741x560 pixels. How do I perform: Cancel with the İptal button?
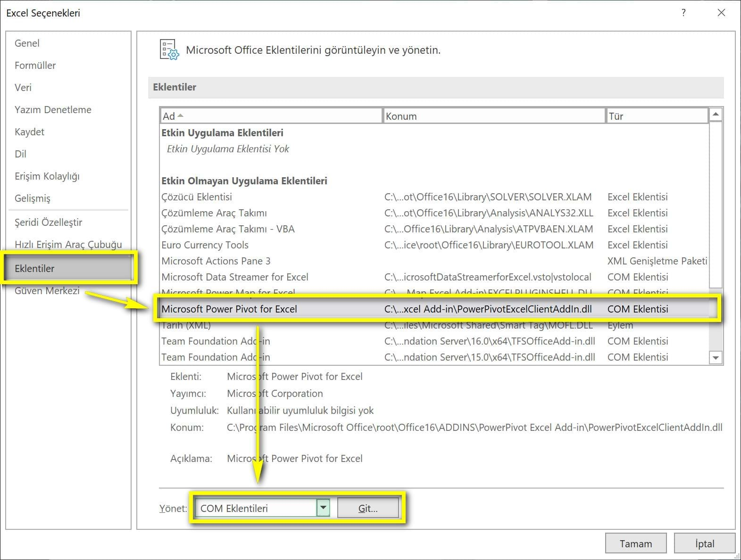point(705,544)
